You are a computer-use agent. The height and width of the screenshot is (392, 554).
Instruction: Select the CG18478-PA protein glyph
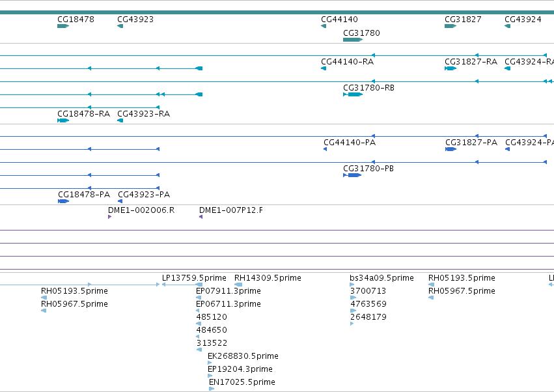point(64,201)
